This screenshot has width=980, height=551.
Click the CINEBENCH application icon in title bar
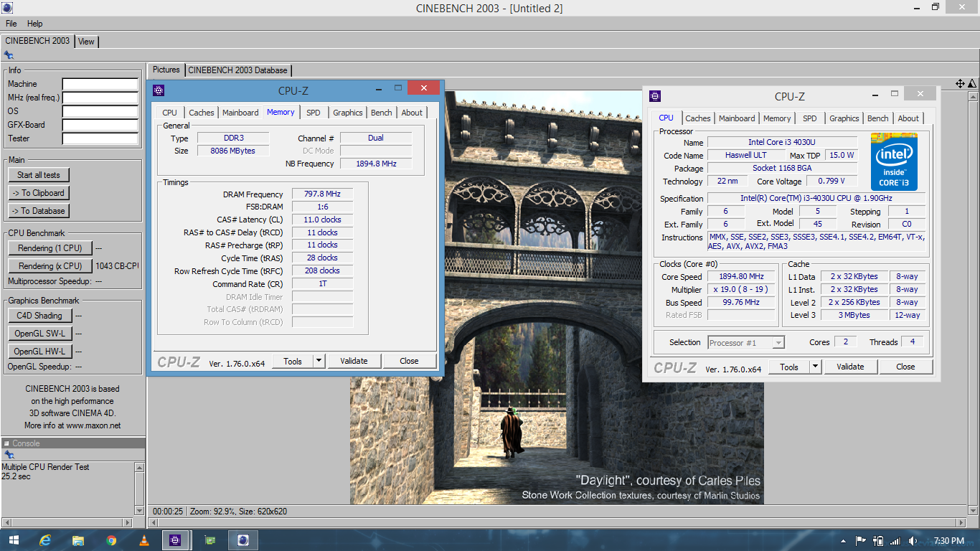click(7, 8)
